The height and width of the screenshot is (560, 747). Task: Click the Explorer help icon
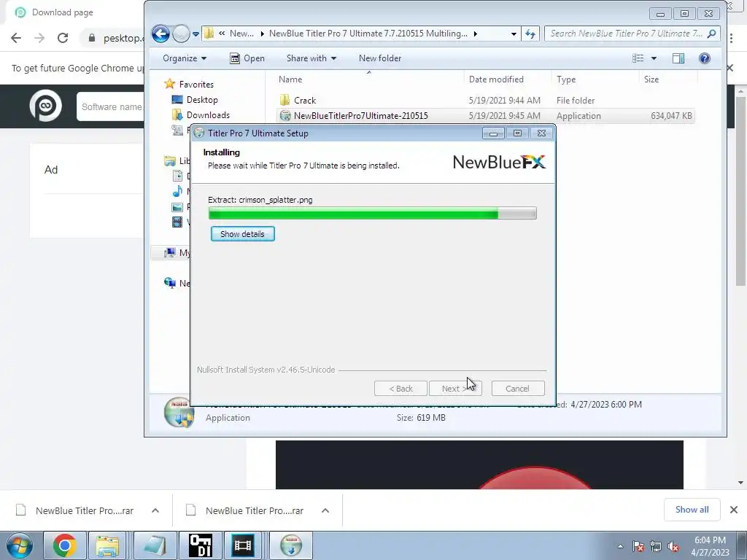(704, 58)
